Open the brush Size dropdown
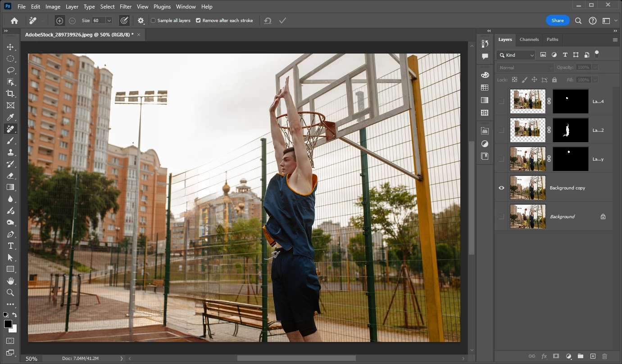This screenshot has height=364, width=622. point(109,21)
